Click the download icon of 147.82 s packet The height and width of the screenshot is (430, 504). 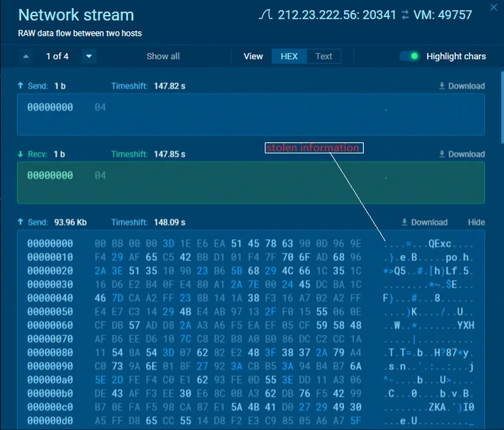point(442,86)
